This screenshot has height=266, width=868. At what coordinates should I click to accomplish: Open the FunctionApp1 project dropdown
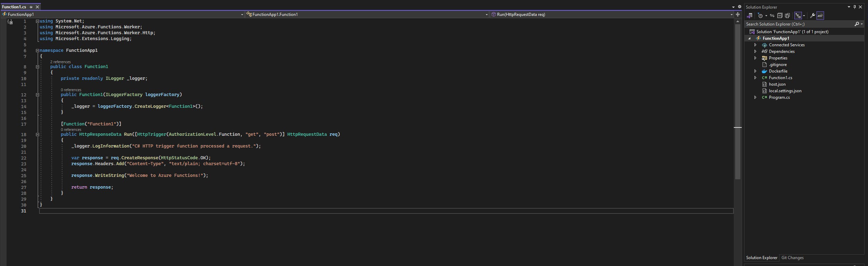click(x=122, y=15)
